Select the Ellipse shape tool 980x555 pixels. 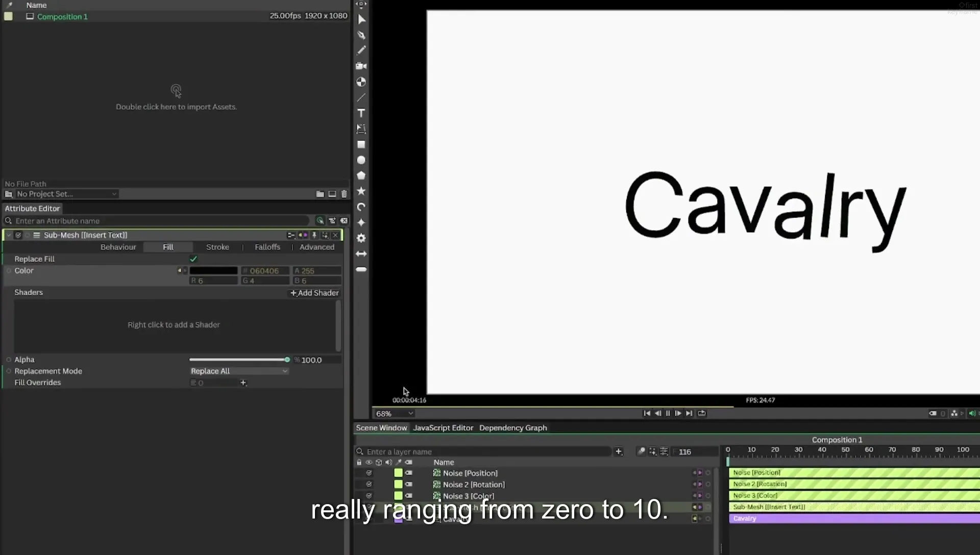click(361, 160)
